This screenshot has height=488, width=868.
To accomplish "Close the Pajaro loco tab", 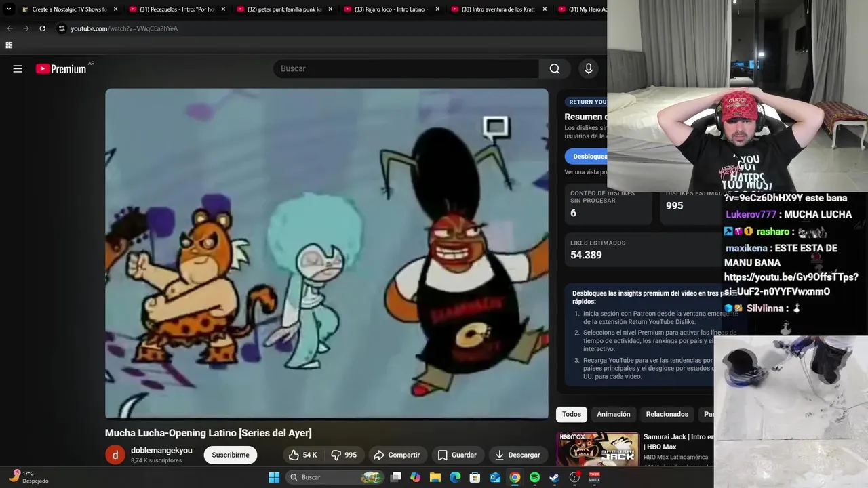I will [x=437, y=9].
